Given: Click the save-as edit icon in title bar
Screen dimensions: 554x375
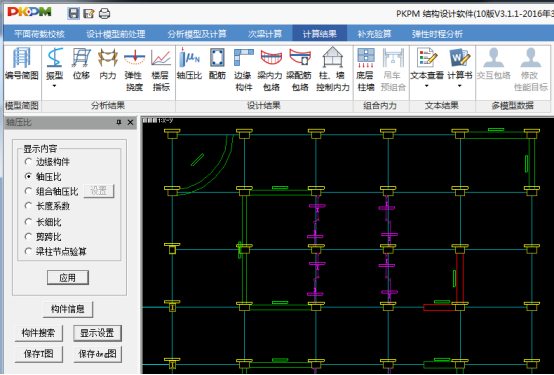Looking at the screenshot, I should pyautogui.click(x=89, y=14).
